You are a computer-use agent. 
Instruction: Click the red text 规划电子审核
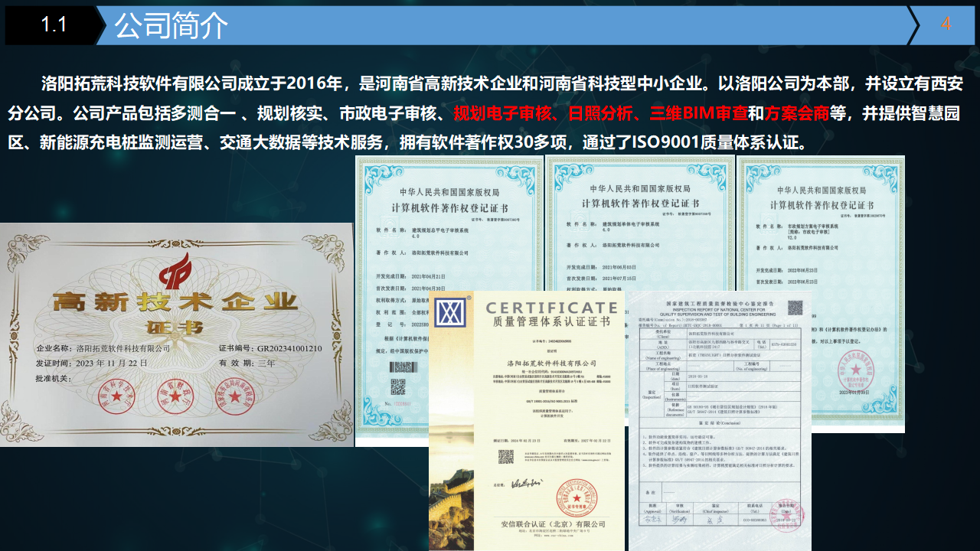click(x=503, y=114)
